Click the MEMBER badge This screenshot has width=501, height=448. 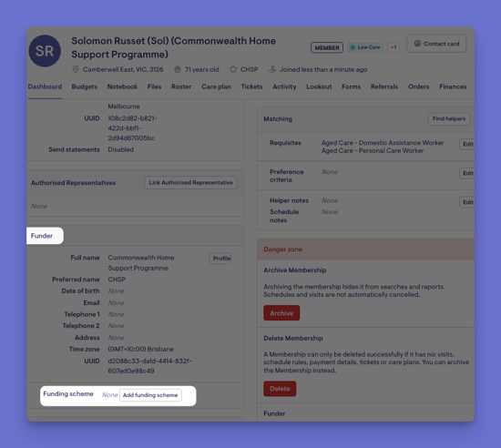[x=327, y=47]
